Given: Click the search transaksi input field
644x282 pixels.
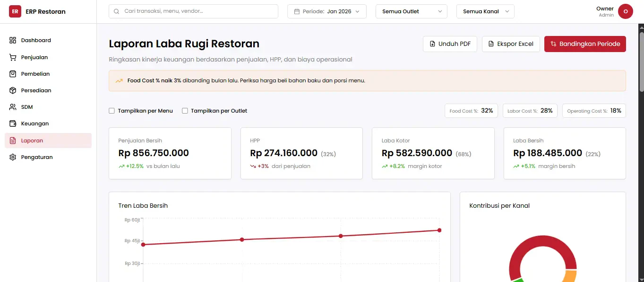Looking at the screenshot, I should pyautogui.click(x=193, y=11).
